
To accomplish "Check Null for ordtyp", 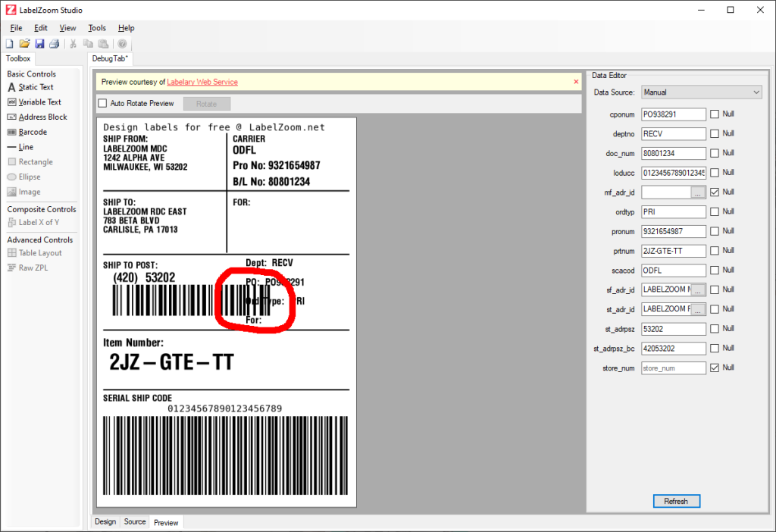I will point(715,211).
